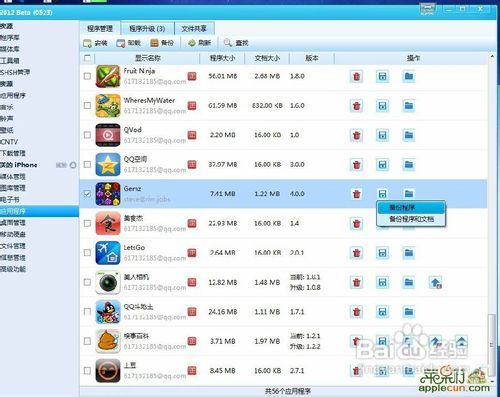Open the folder icon in the QQ空间 row
Image resolution: width=500 pixels, height=397 pixels.
pos(409,165)
